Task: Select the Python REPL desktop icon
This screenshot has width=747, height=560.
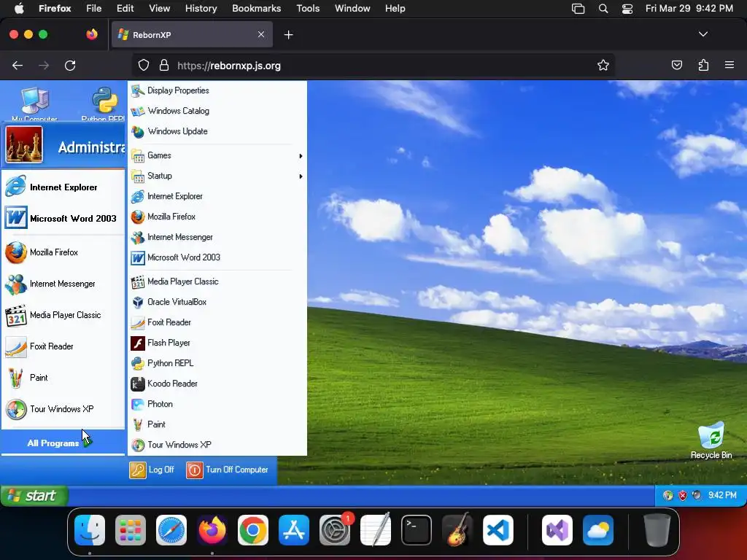Action: [104, 104]
